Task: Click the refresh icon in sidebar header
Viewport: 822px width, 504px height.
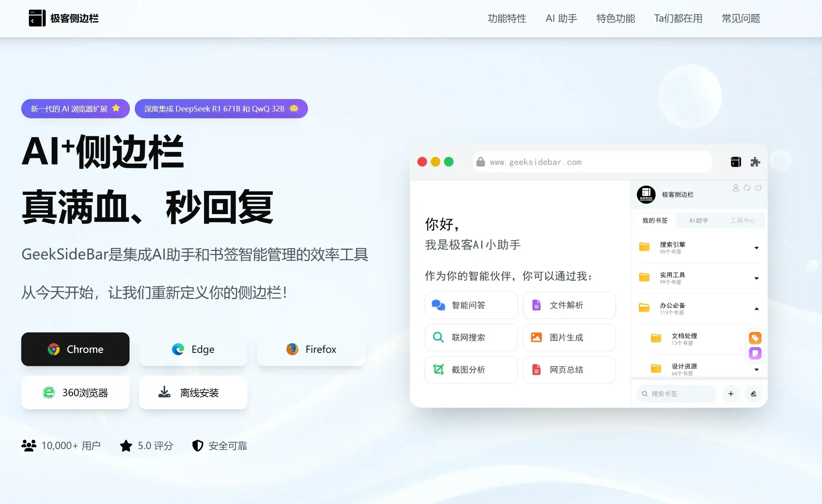Action: click(747, 188)
